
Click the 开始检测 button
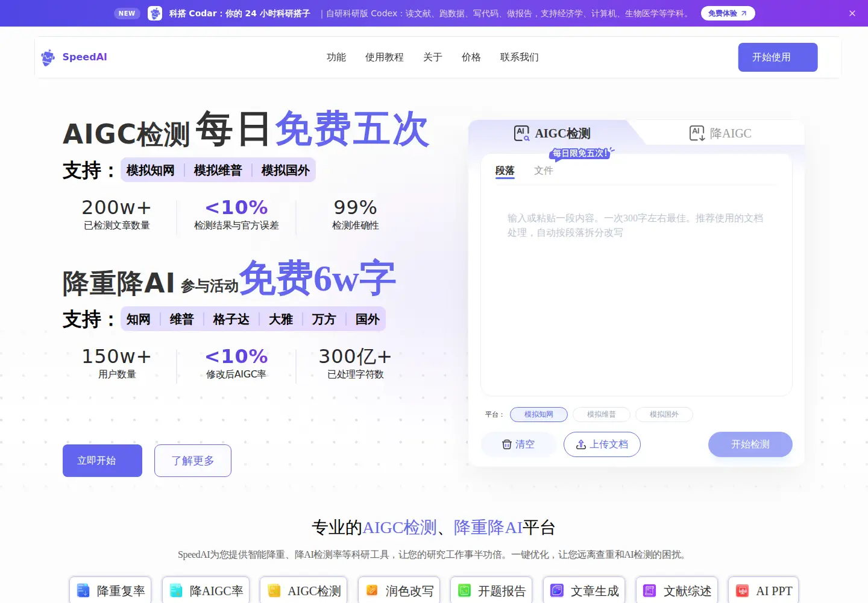pos(750,444)
